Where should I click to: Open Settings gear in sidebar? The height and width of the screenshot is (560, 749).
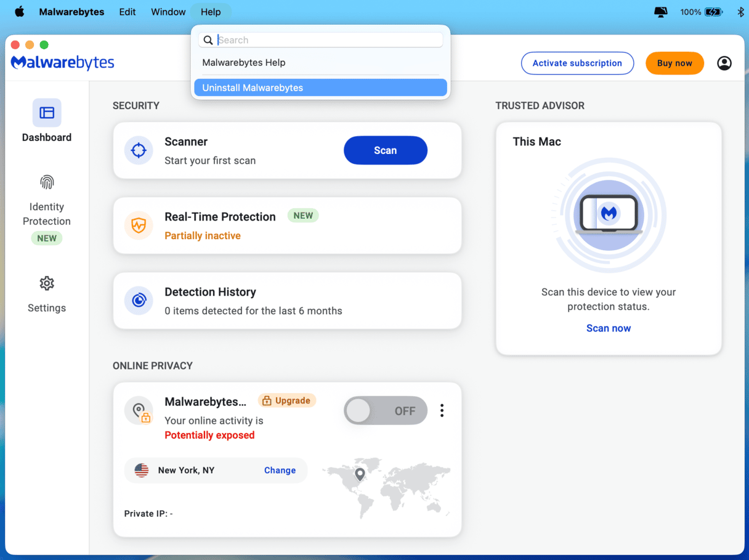point(47,283)
